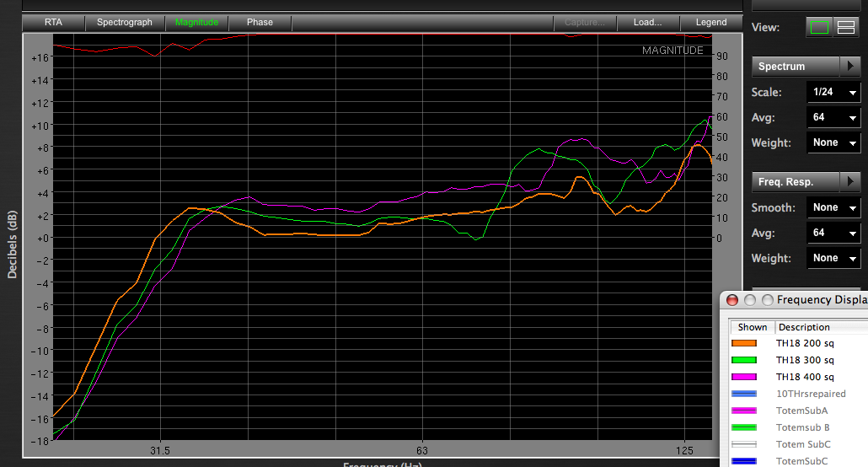The height and width of the screenshot is (467, 868).
Task: Open the Legend button
Action: (x=710, y=23)
